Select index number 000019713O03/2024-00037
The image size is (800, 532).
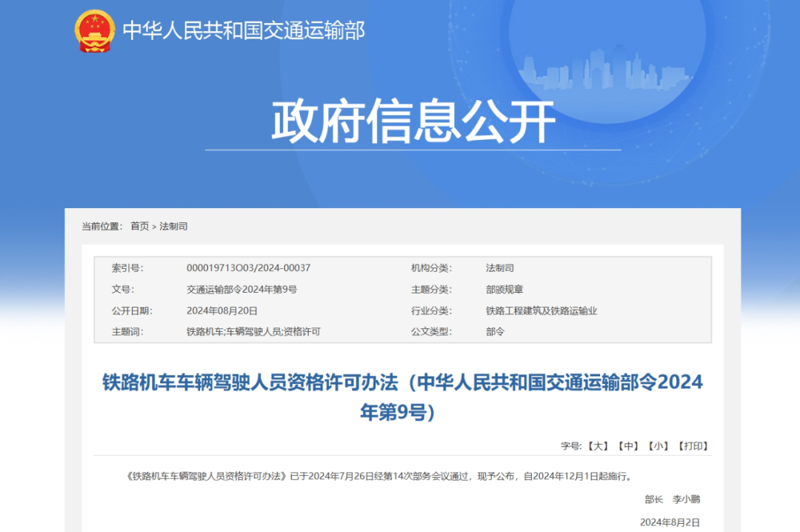pyautogui.click(x=248, y=268)
